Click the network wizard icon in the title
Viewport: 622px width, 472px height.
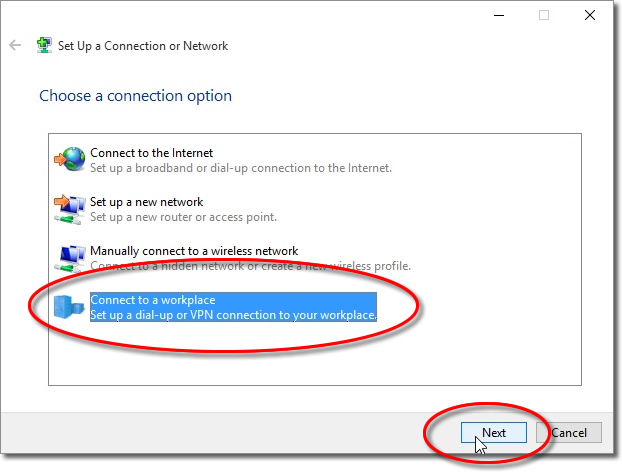click(44, 45)
